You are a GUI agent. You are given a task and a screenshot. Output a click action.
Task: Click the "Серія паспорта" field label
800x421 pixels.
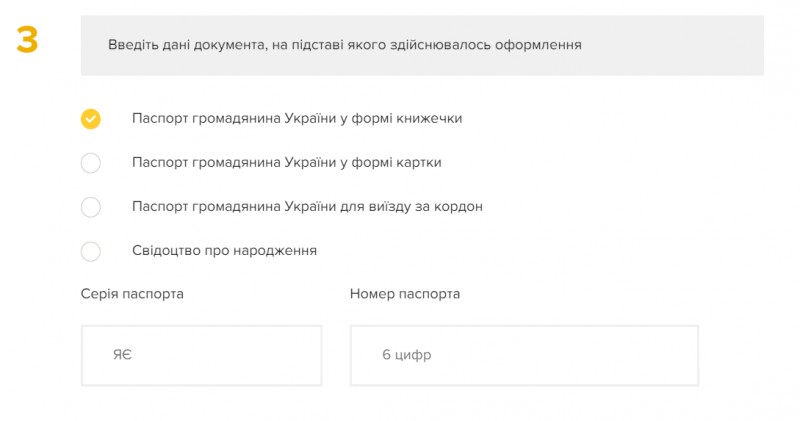click(x=132, y=294)
